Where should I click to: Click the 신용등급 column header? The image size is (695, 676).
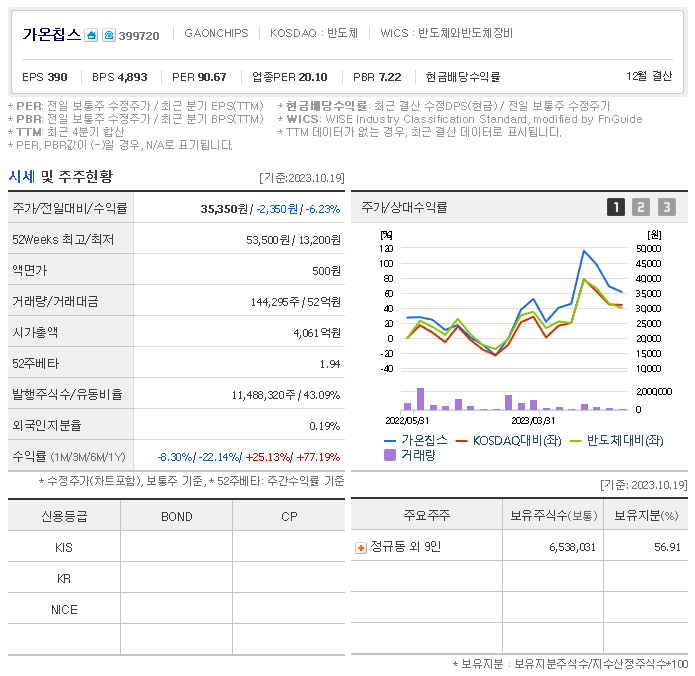coord(64,516)
